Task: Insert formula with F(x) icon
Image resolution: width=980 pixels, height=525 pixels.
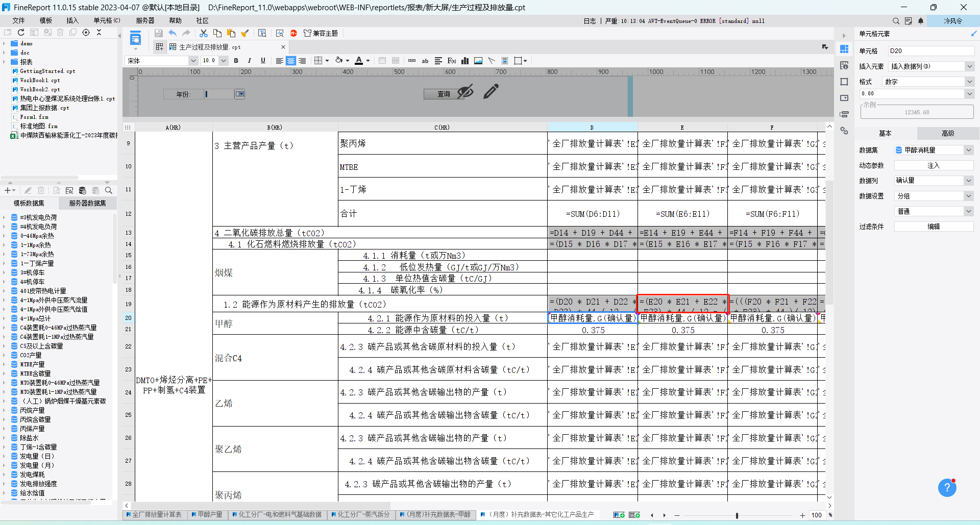Action: [x=452, y=61]
